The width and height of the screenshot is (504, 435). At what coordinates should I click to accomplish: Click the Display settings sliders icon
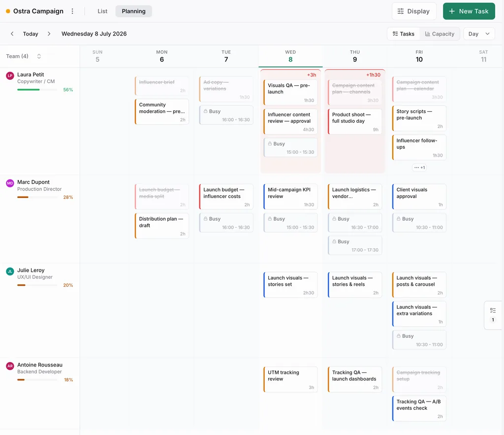[401, 11]
